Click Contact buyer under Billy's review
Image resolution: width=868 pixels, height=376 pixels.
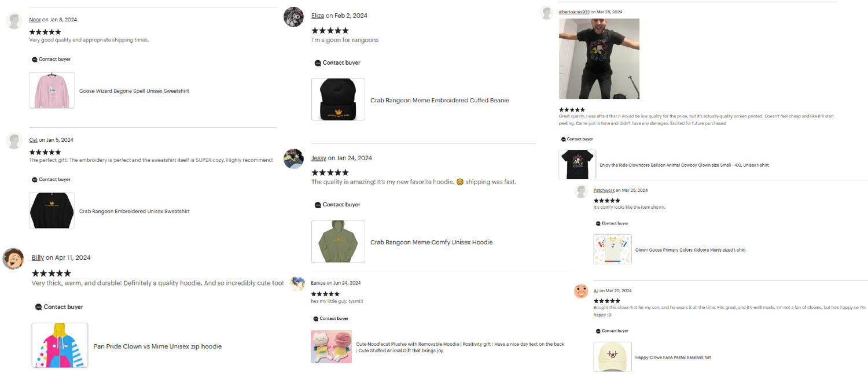pos(59,307)
